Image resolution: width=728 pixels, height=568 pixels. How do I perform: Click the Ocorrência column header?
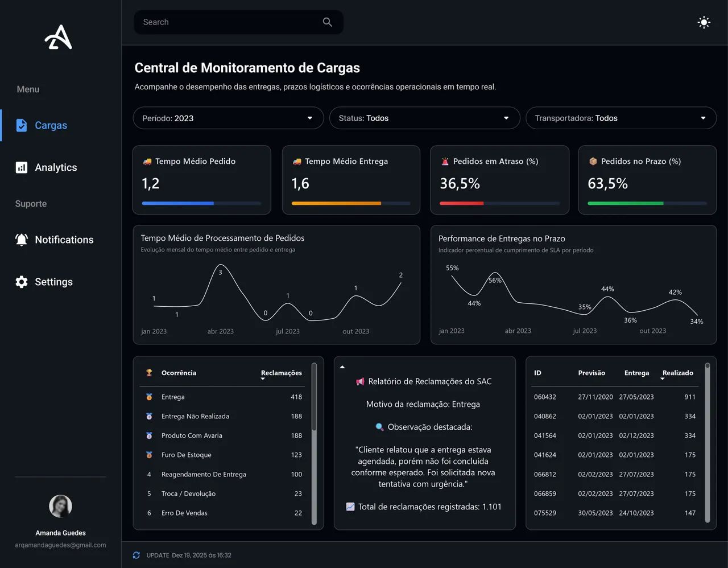179,373
